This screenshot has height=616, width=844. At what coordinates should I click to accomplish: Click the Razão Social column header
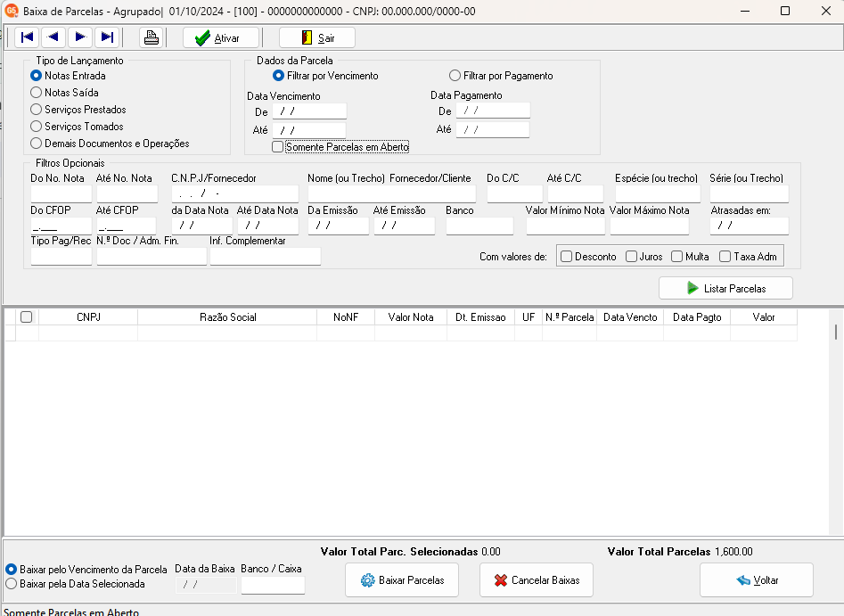coord(227,317)
